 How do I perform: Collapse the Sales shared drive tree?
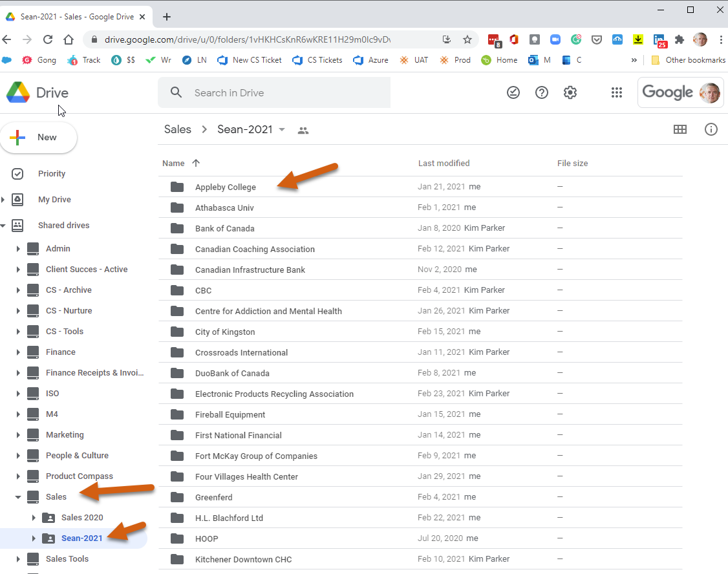(x=18, y=497)
